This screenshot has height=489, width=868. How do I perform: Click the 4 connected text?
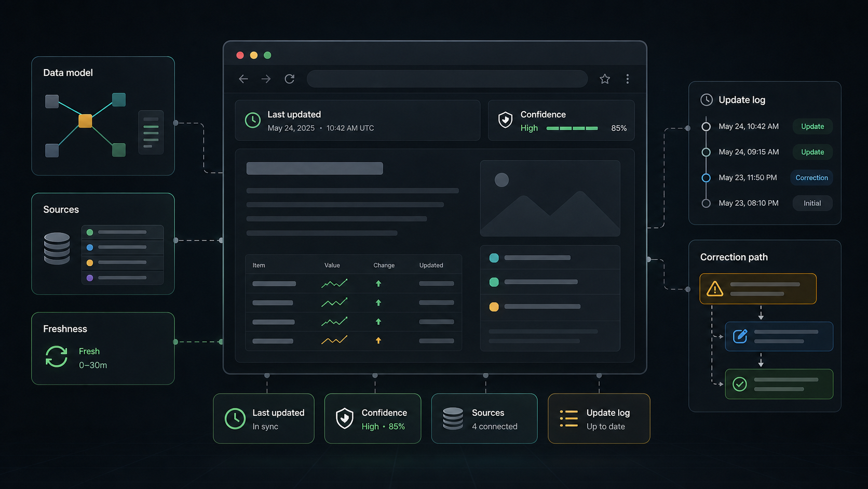click(495, 427)
